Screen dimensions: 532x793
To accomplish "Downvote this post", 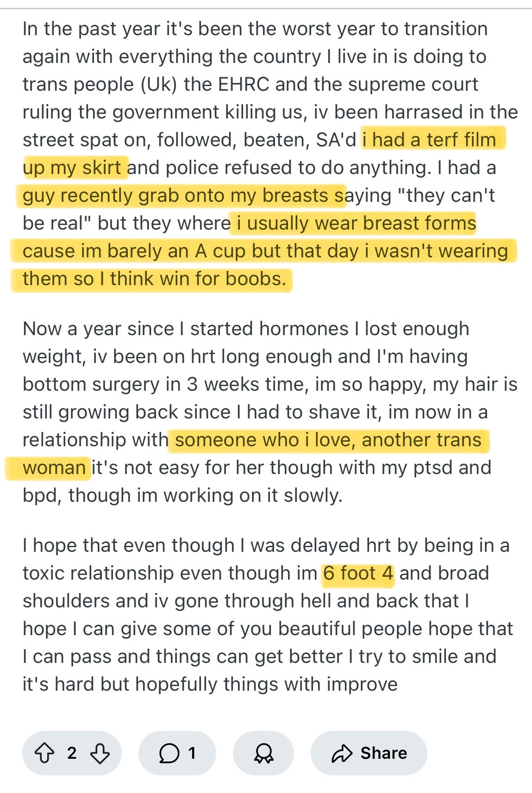I will (x=100, y=753).
